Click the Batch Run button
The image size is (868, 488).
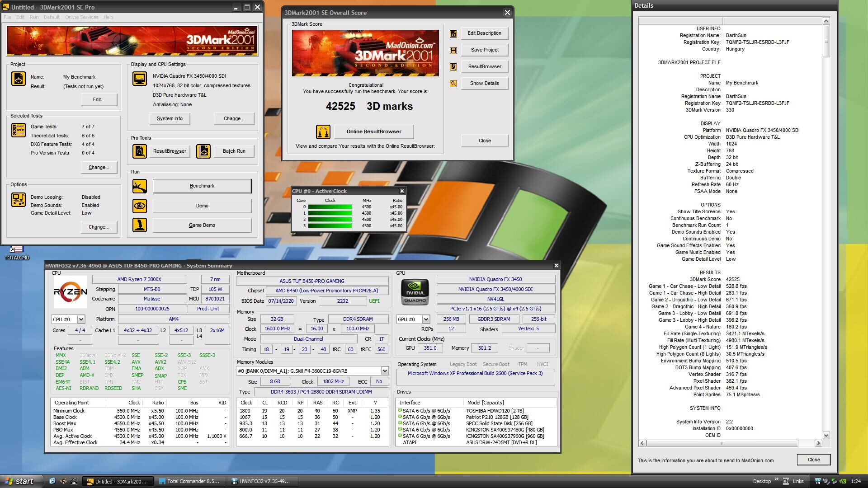(234, 151)
